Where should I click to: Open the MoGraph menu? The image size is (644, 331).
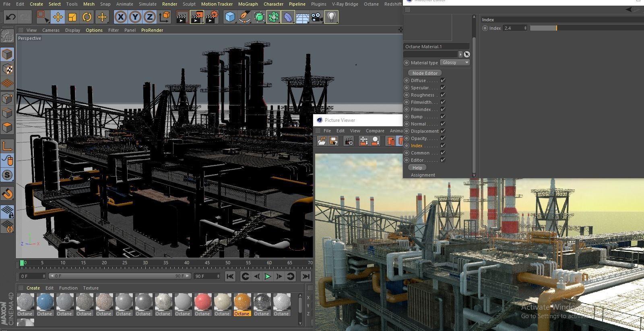tap(248, 4)
